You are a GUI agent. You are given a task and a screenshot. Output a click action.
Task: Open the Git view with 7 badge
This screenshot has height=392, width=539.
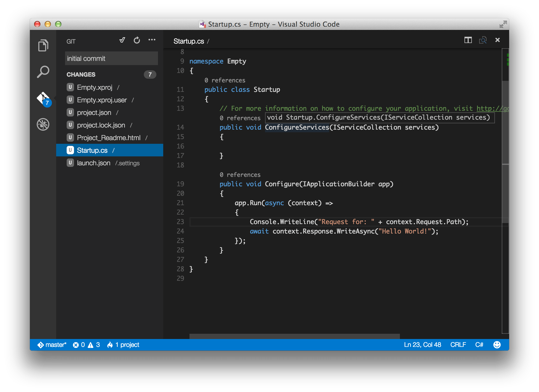tap(44, 99)
